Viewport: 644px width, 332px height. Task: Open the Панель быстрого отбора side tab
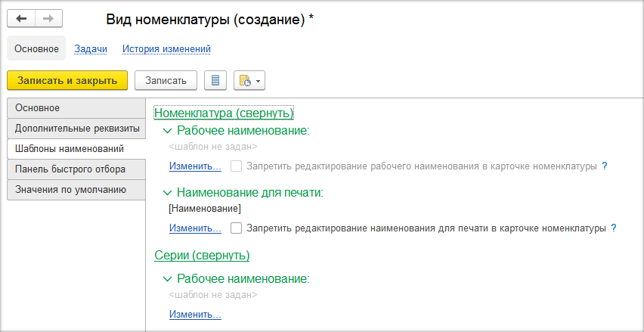70,169
